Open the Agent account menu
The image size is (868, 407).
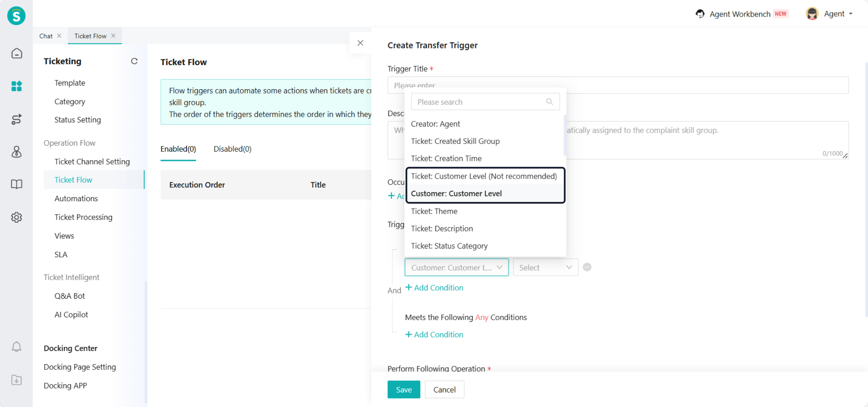[834, 14]
